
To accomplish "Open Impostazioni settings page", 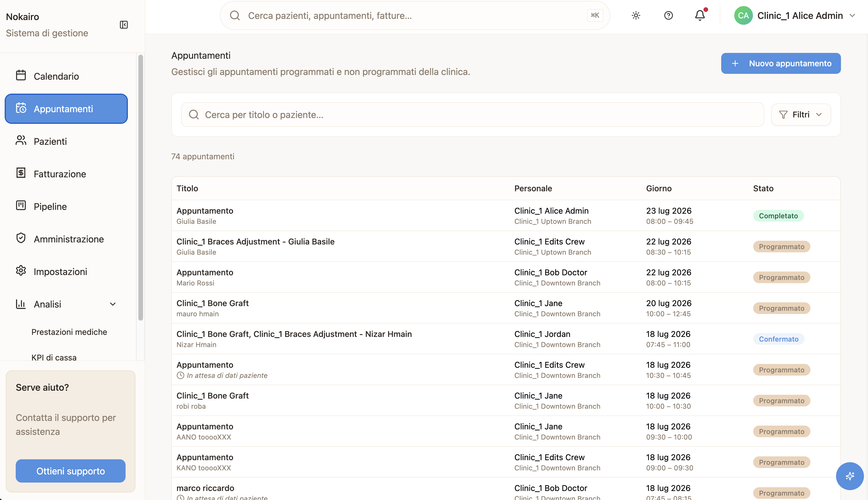I will coord(66,272).
